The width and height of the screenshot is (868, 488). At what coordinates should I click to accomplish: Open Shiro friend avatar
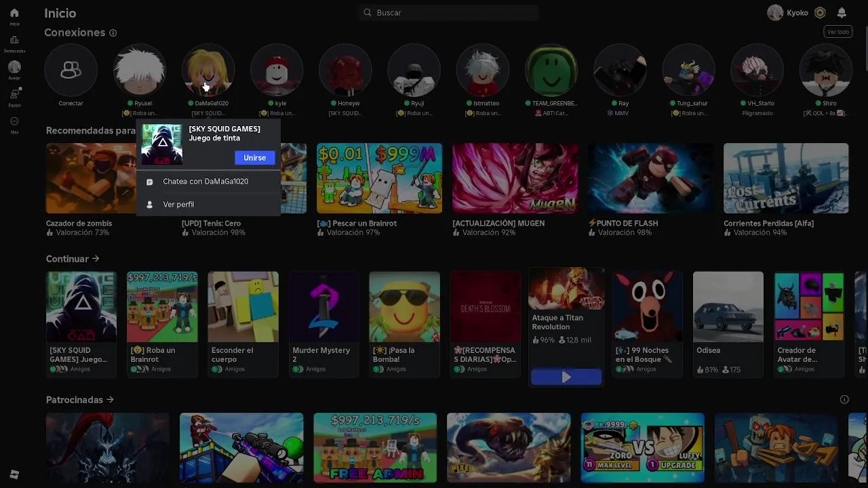tap(826, 70)
